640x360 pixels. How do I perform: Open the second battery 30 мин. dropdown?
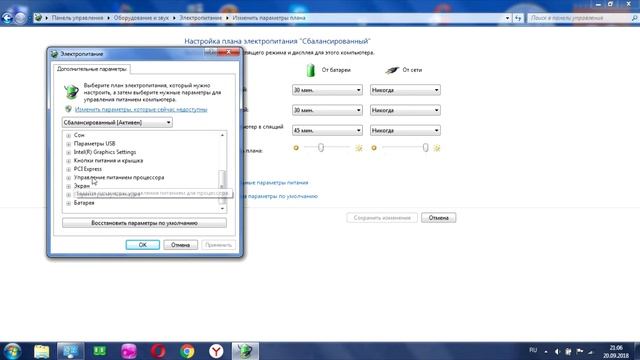pos(327,110)
